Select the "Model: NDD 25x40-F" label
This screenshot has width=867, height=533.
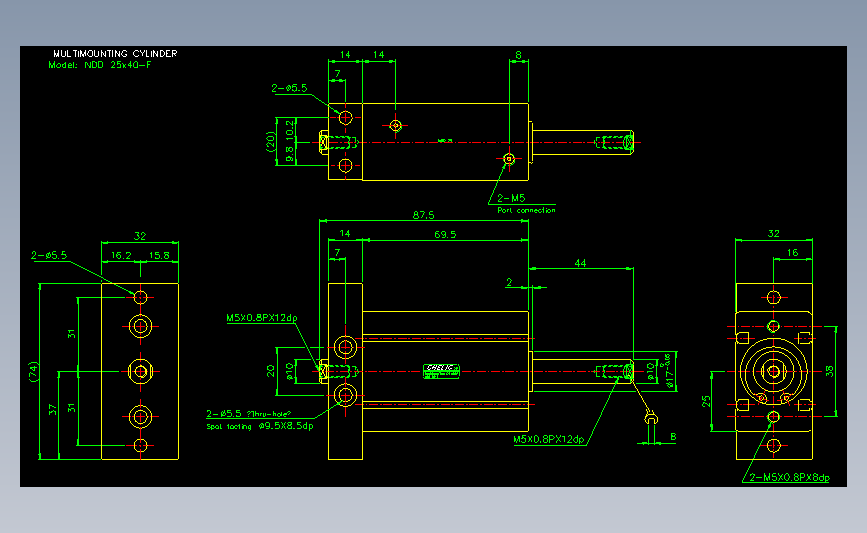pos(100,65)
